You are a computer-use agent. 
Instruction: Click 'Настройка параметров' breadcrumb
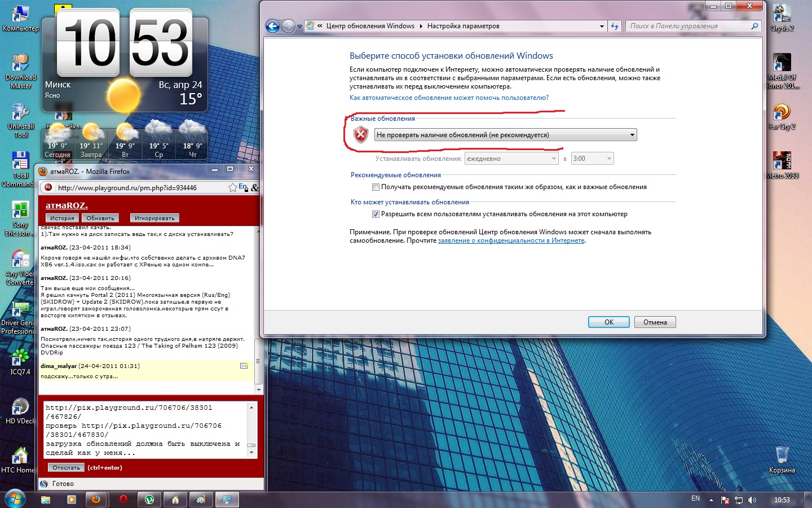pos(463,26)
